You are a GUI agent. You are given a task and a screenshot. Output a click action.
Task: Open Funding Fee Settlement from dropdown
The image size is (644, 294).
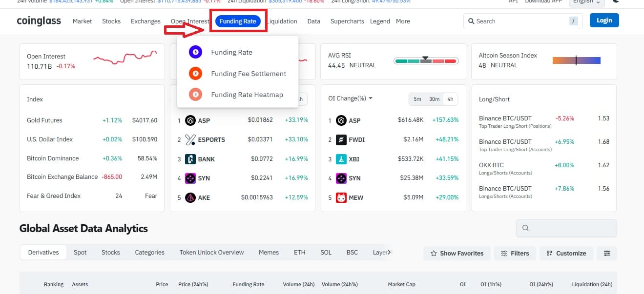(x=249, y=74)
